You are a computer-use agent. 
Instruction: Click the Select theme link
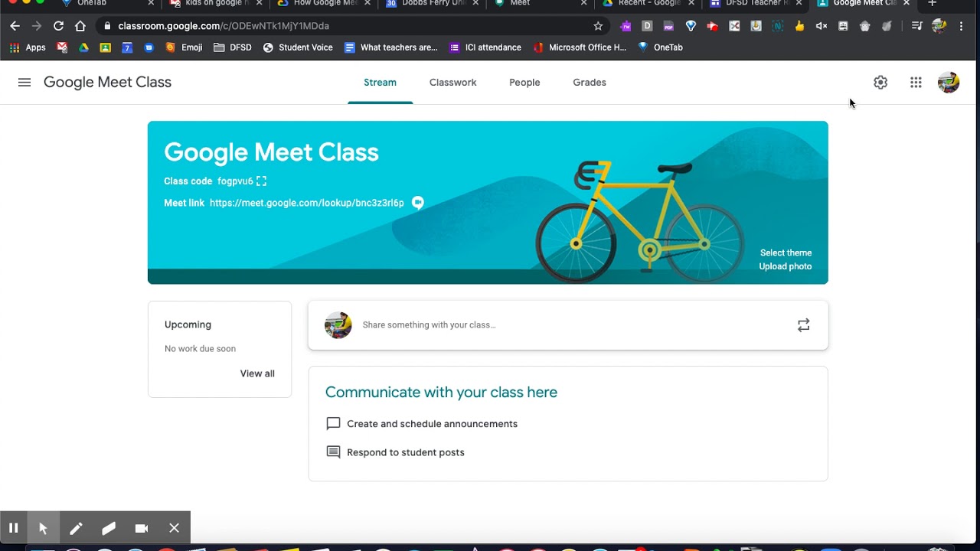coord(786,253)
